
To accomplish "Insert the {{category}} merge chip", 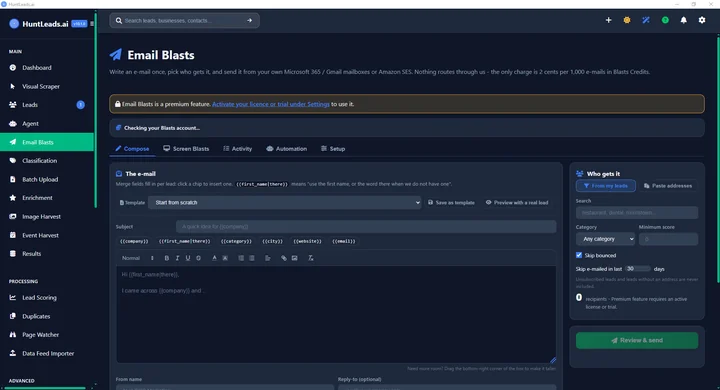I will [x=236, y=241].
